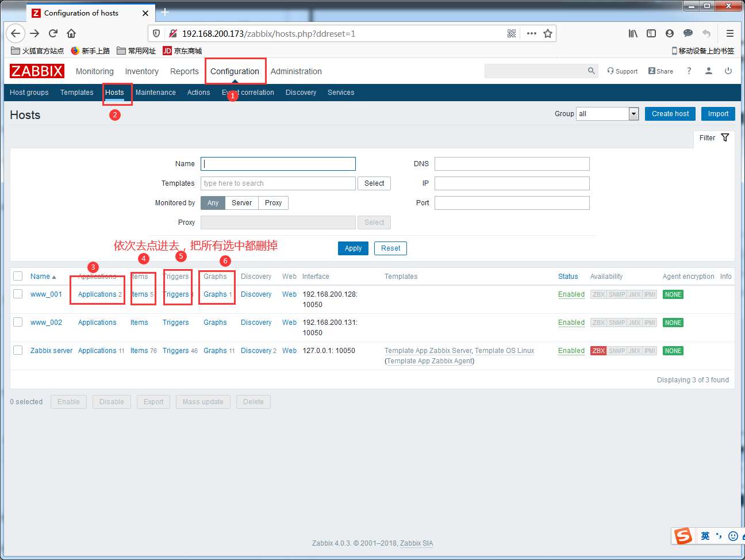Click the Import button
This screenshot has width=745, height=560.
click(718, 114)
